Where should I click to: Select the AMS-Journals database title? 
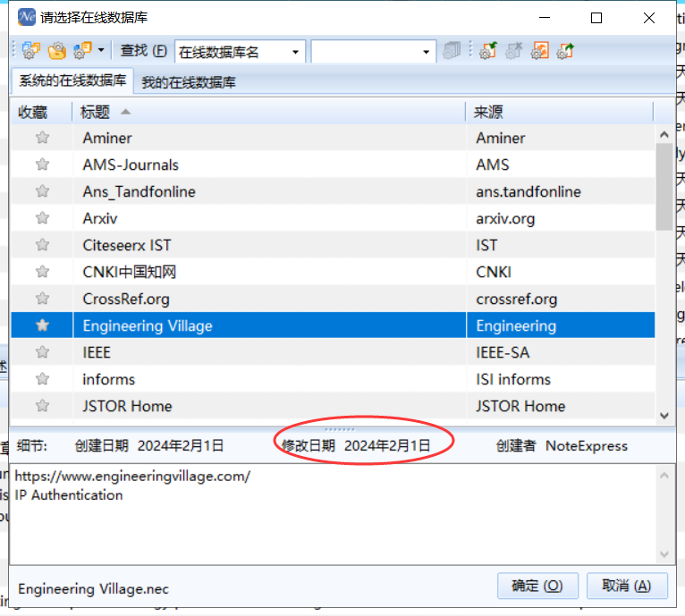(x=131, y=165)
